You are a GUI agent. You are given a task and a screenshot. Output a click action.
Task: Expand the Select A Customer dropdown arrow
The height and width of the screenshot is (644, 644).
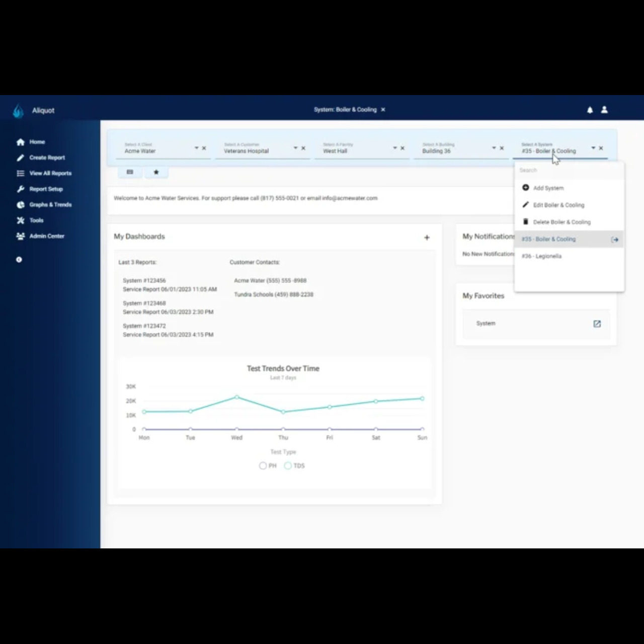coord(295,148)
